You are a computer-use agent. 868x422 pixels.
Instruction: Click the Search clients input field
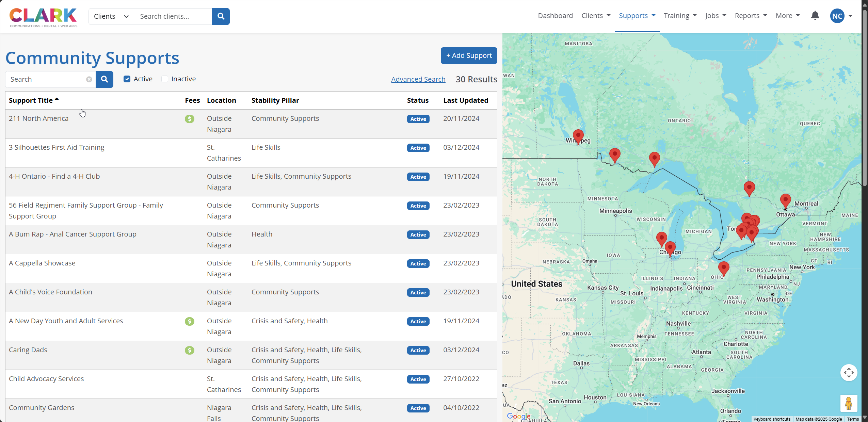click(x=173, y=16)
